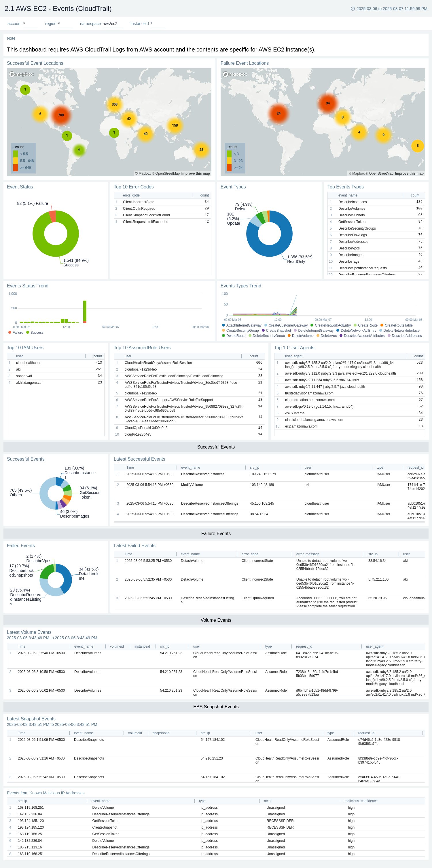
Task: Select the 708 cluster on the success map
Action: coord(61,115)
